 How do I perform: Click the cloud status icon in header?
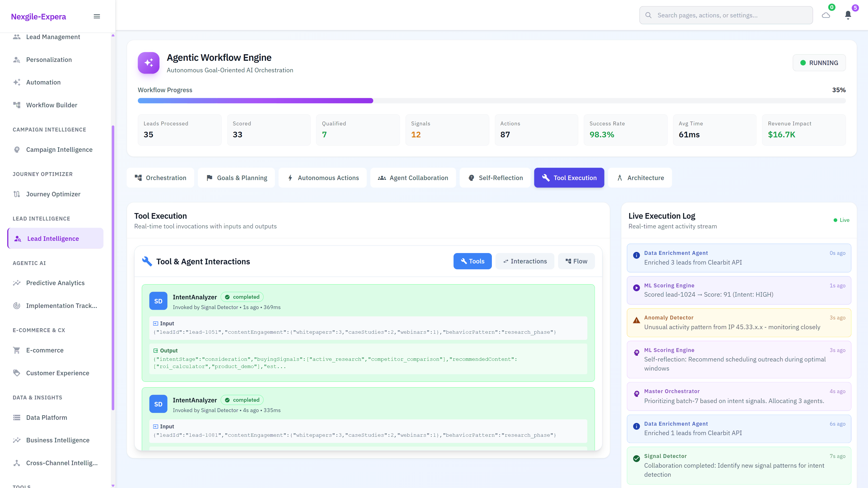826,15
